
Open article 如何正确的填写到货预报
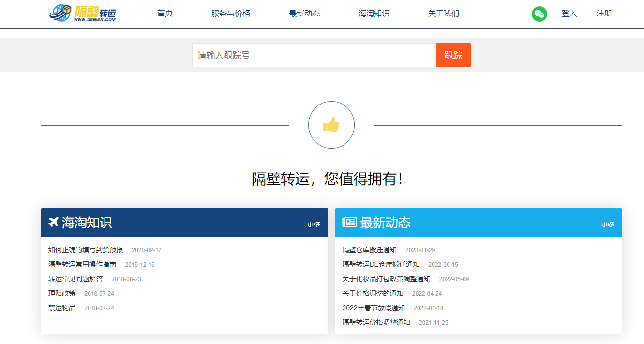click(x=86, y=250)
